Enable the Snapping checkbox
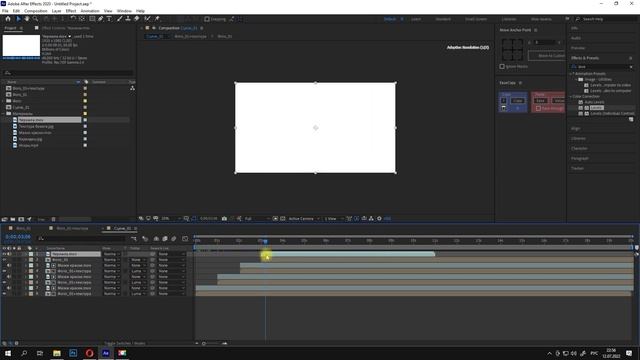This screenshot has height=360, width=640. pyautogui.click(x=207, y=19)
